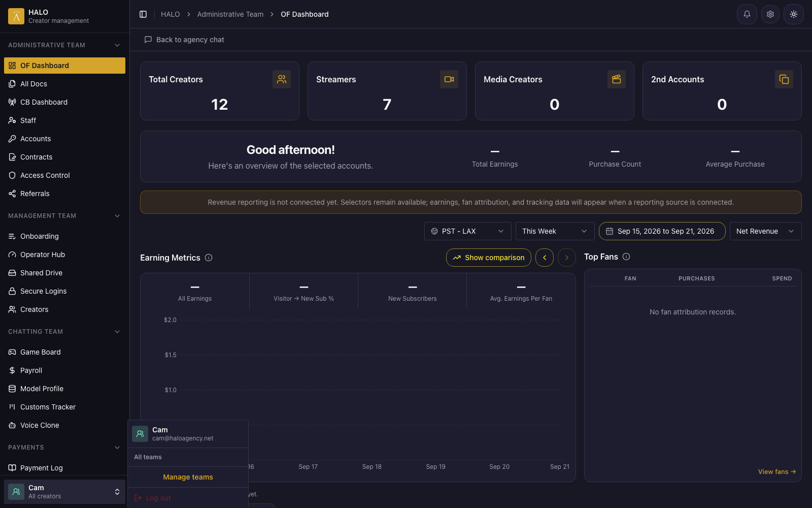Click the SPEND column header

tap(782, 278)
